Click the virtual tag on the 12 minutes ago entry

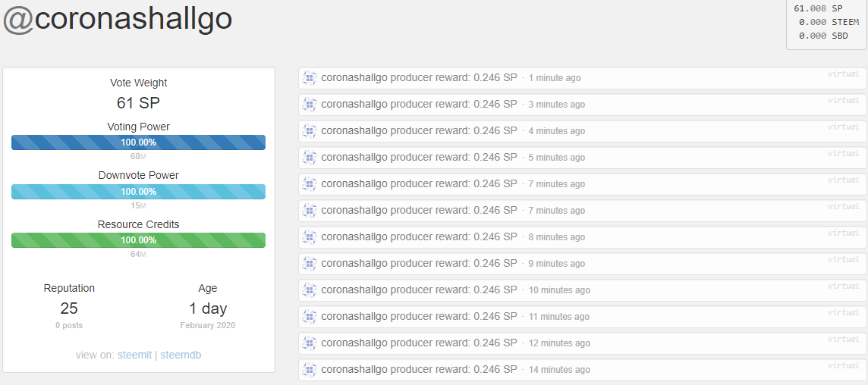coord(844,339)
